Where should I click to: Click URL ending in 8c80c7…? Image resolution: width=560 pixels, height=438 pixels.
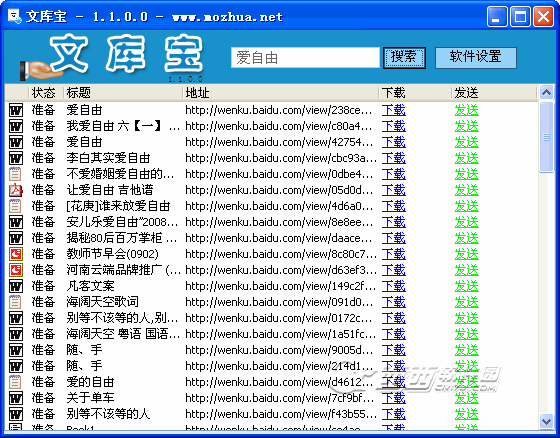pyautogui.click(x=281, y=254)
